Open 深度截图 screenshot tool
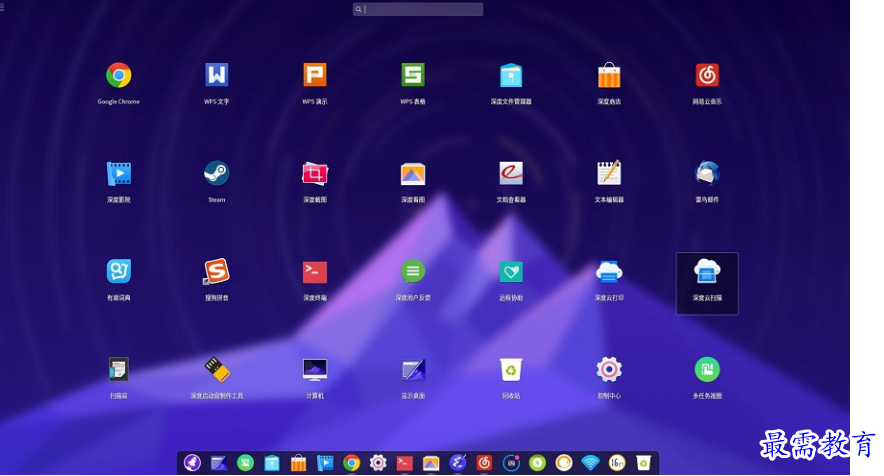 [315, 173]
